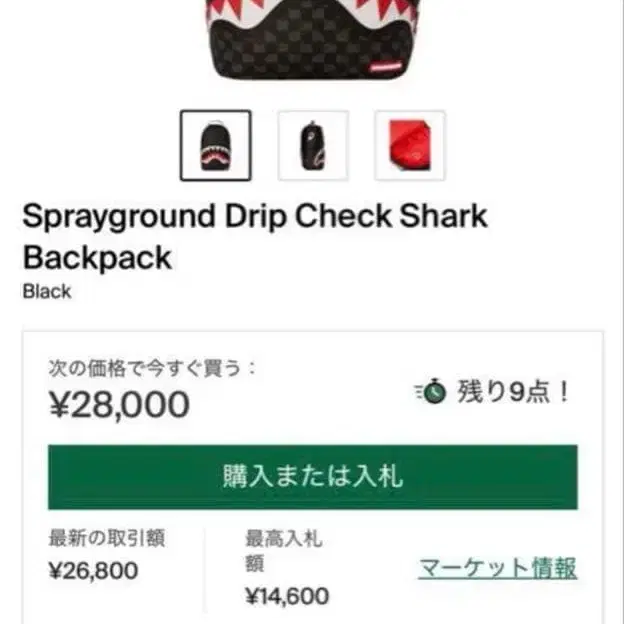Screen dimensions: 624x624
Task: Select the red dust bag thumbnail
Action: tap(410, 145)
